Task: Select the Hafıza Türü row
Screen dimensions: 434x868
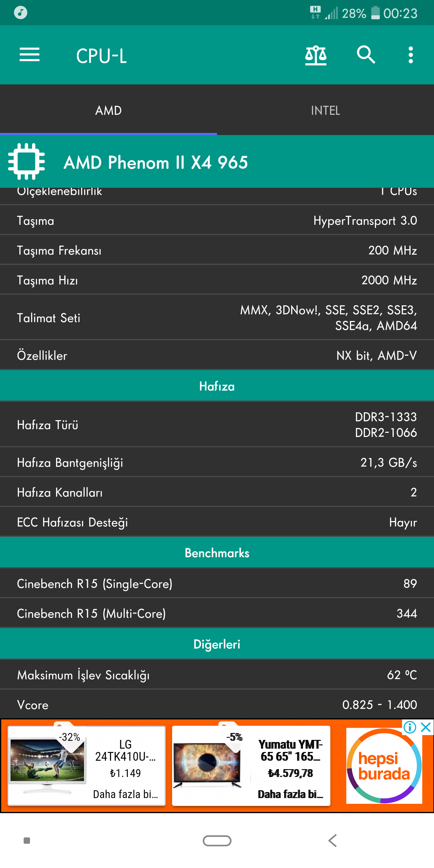Action: coord(217,425)
